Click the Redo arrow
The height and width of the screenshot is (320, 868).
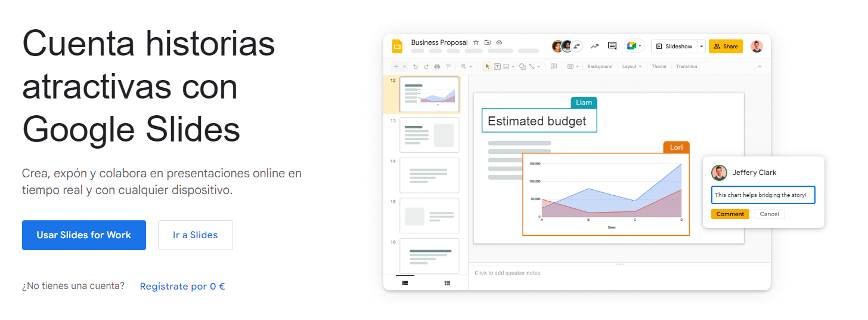coord(426,66)
